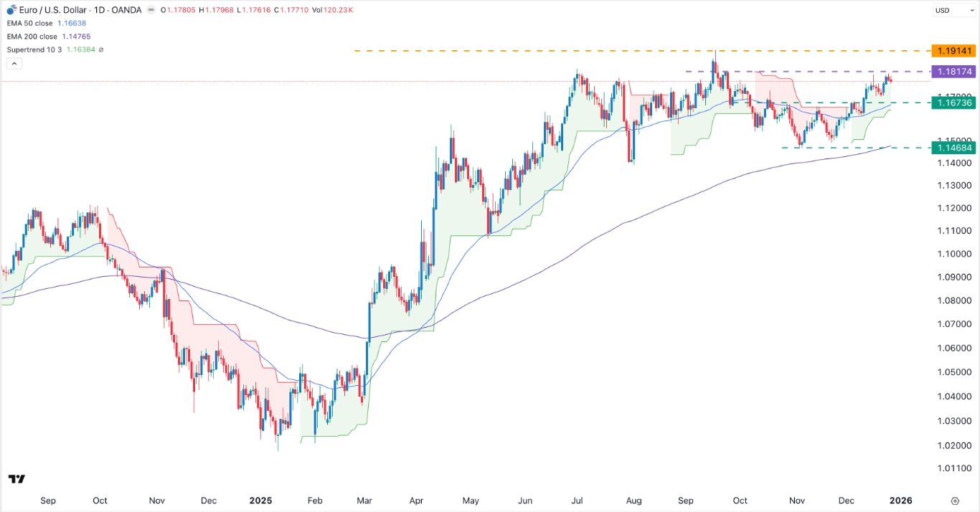The width and height of the screenshot is (980, 512).
Task: Click the gray dash icon beside OANDA
Action: point(150,10)
